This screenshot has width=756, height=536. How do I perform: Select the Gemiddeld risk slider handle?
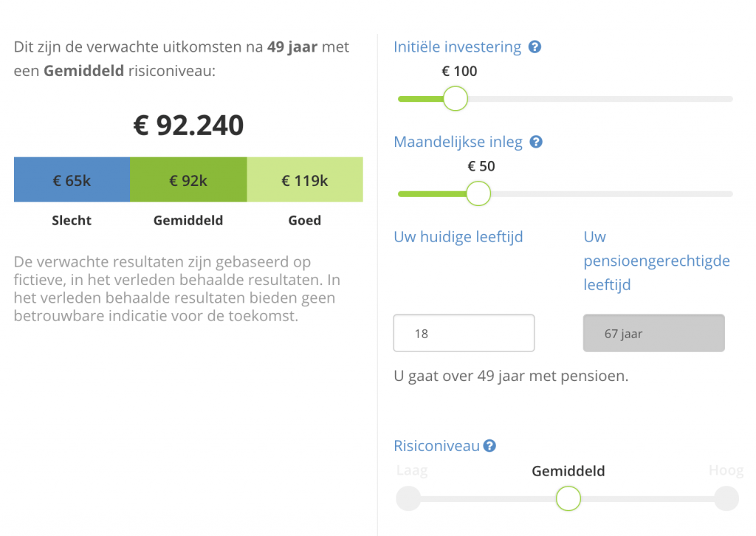[x=568, y=498]
